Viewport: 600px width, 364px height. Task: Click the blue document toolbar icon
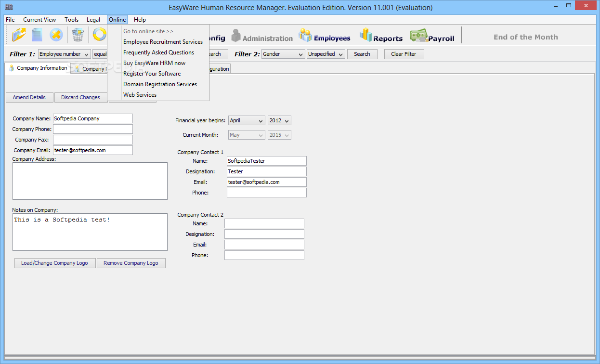37,35
